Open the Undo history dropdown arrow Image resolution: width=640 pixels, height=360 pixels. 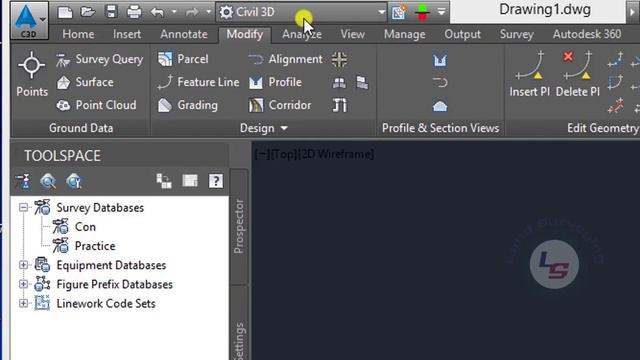(174, 12)
